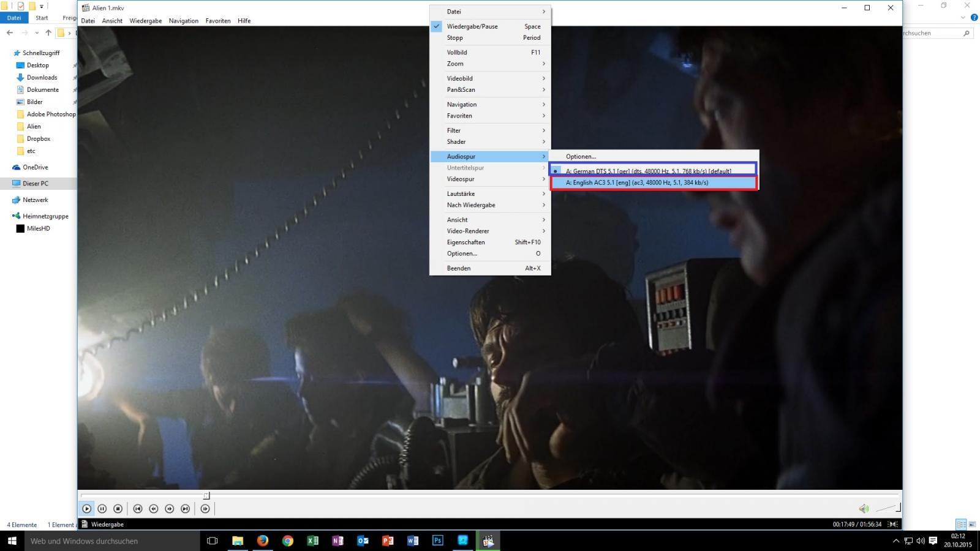980x551 pixels.
Task: Open the Ansicht menu in player menu bar
Action: (112, 21)
